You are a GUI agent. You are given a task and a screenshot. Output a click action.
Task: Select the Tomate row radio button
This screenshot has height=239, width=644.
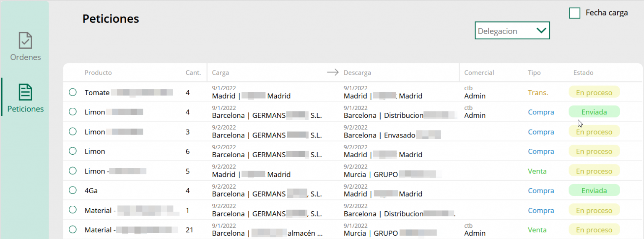pyautogui.click(x=73, y=93)
